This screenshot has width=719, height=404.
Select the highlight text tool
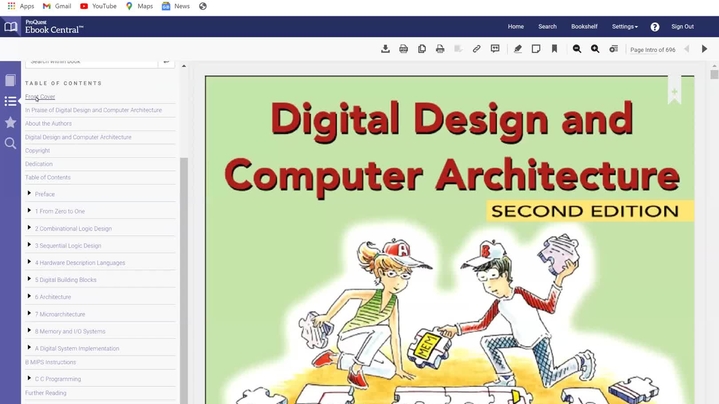517,49
